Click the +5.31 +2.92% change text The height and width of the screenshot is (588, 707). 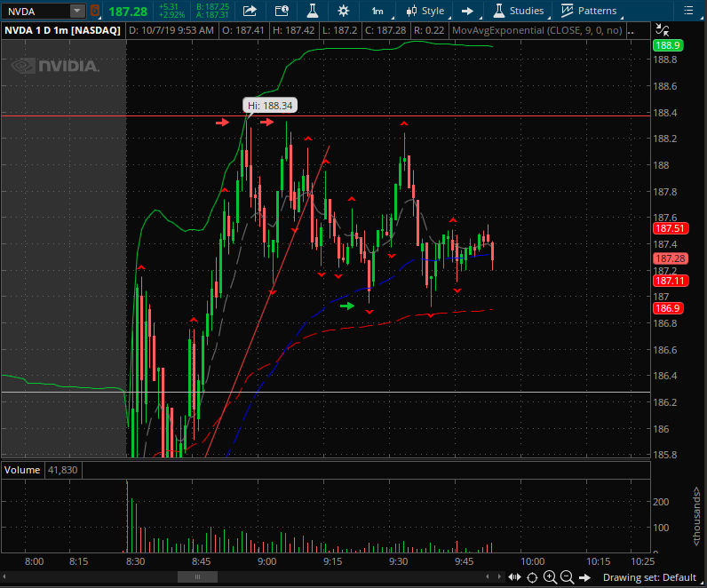pyautogui.click(x=171, y=11)
